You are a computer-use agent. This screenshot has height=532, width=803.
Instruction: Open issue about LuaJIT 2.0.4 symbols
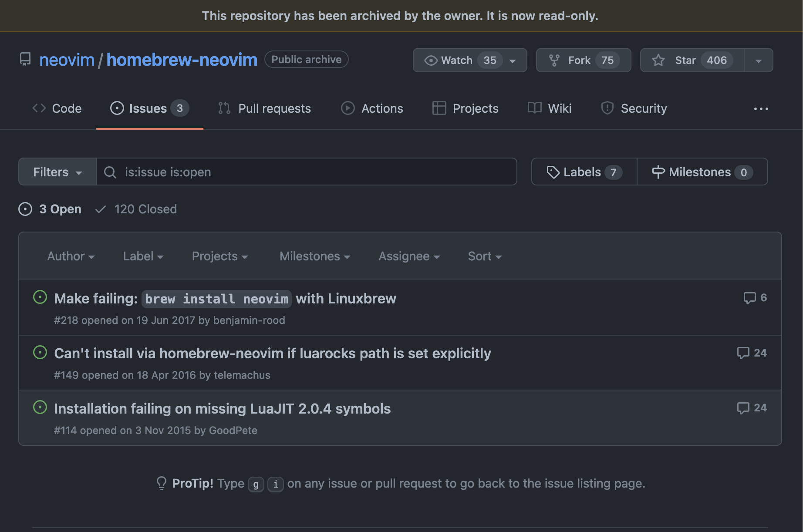pyautogui.click(x=222, y=408)
